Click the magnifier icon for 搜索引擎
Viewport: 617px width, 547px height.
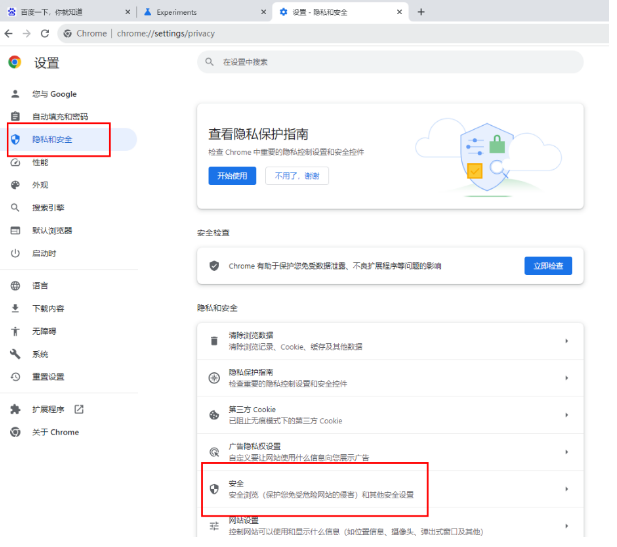[x=15, y=208]
